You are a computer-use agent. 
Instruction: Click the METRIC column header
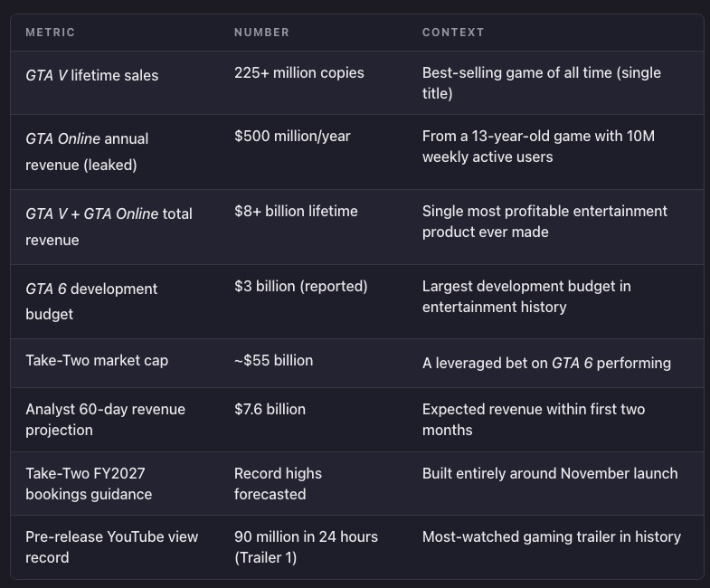pyautogui.click(x=51, y=33)
